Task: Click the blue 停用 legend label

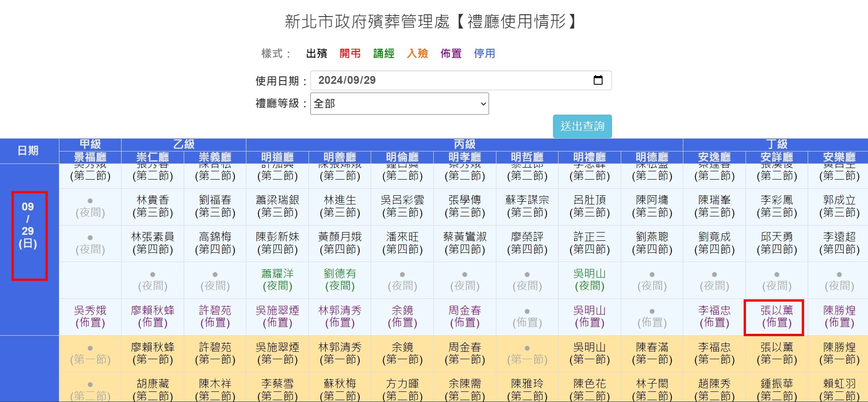Action: pos(484,53)
